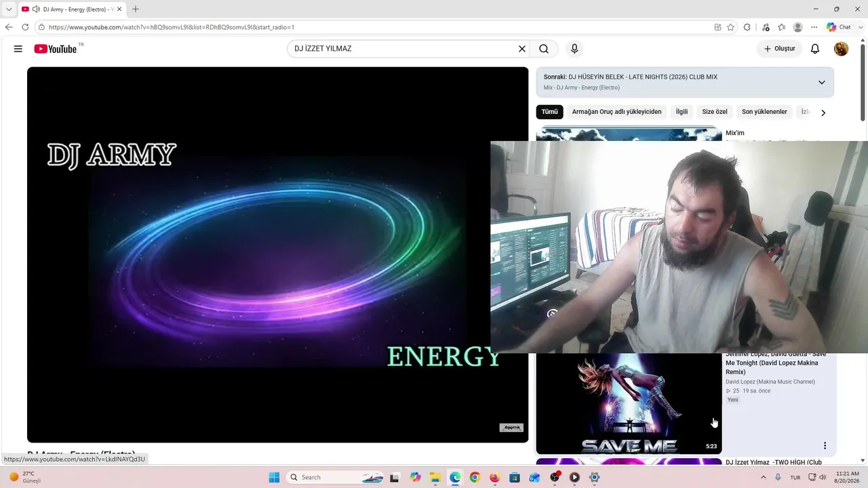Start voice search with the microphone icon
868x488 pixels.
point(574,49)
